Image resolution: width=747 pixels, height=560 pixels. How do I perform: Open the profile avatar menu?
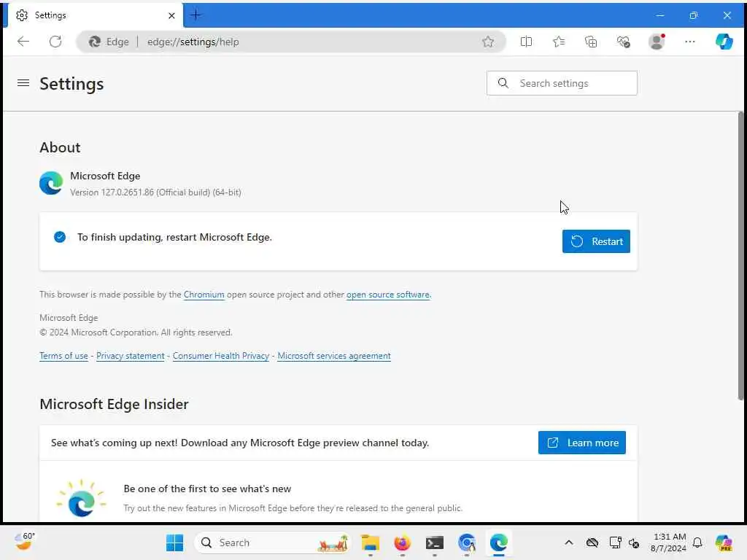click(x=657, y=42)
